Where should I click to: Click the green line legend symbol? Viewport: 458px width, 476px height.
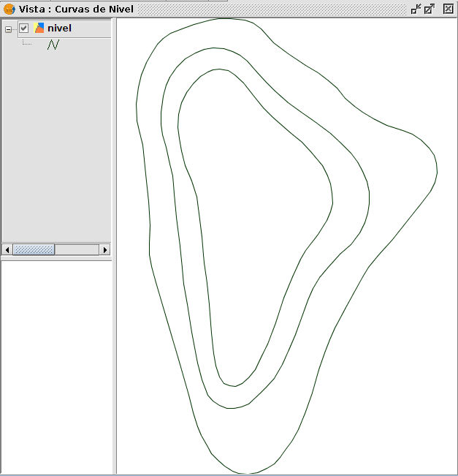pos(53,45)
